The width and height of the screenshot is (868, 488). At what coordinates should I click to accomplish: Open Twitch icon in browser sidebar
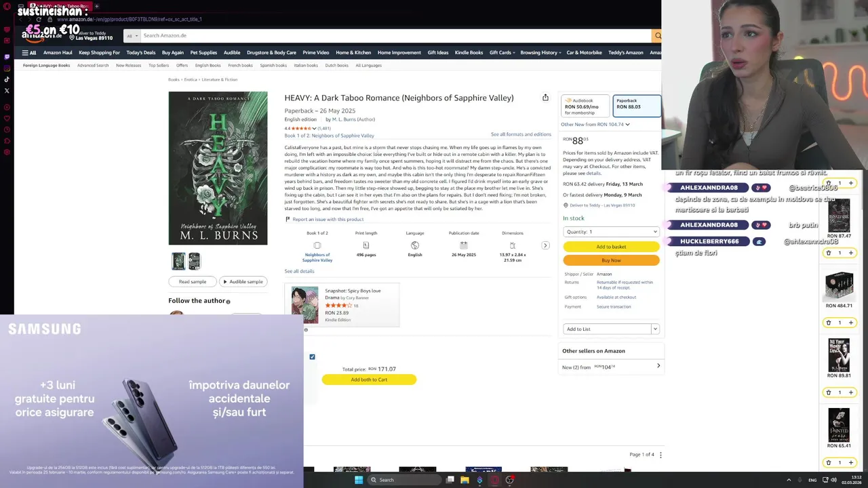point(7,56)
